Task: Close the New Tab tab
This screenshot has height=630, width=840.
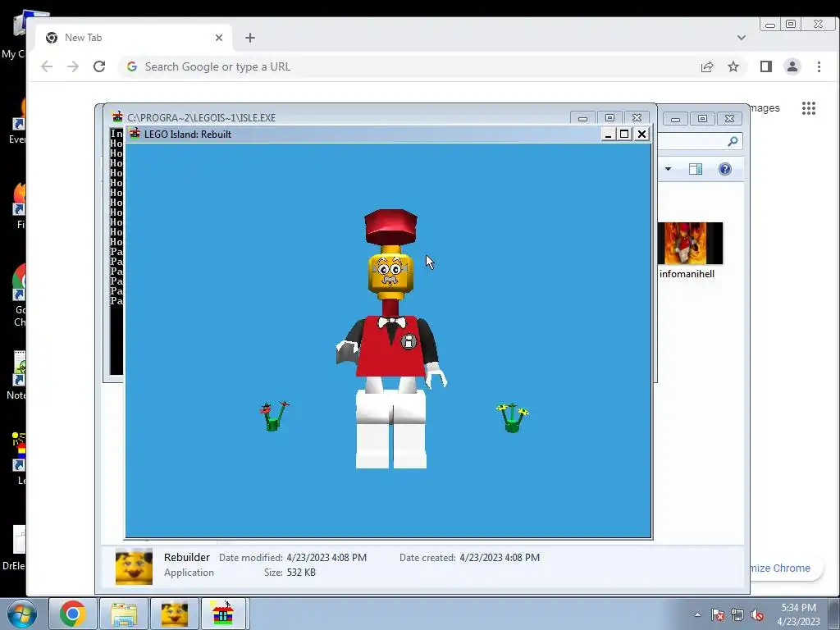Action: 218,38
